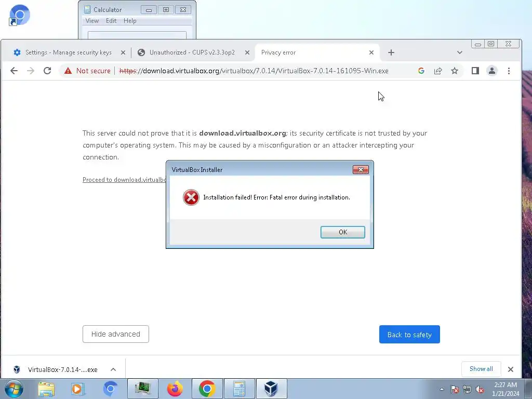
Task: Open the clock showing 2:27 AM
Action: coord(506,389)
